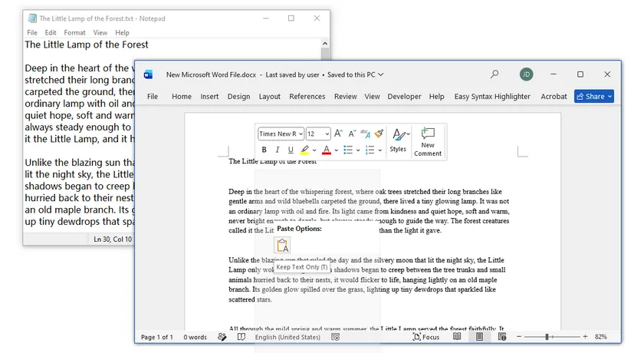
Task: Click the macro recording status bar icon
Action: [x=336, y=337]
